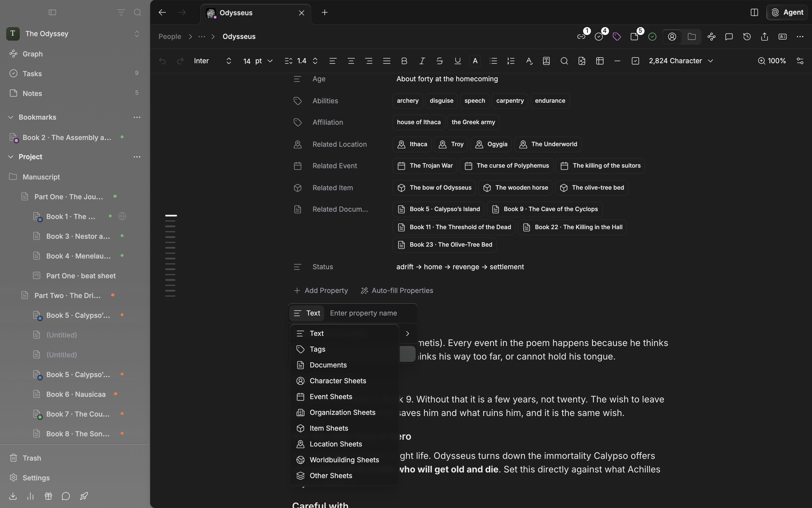
Task: Open backlinks icon with badge 1
Action: [x=581, y=37]
